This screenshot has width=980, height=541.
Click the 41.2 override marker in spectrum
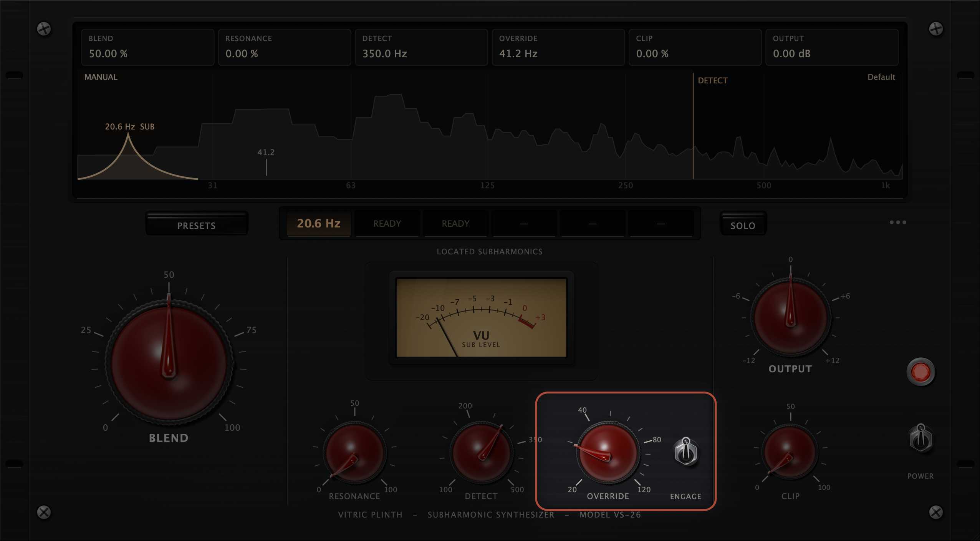(266, 163)
